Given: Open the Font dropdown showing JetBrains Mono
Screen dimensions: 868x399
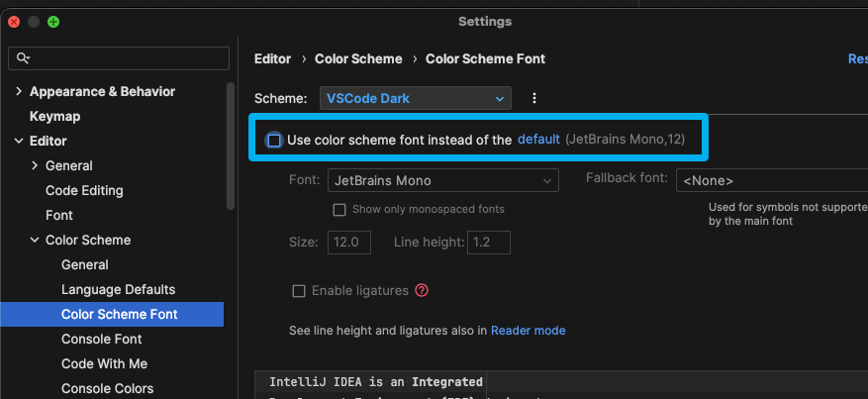Looking at the screenshot, I should pyautogui.click(x=442, y=180).
